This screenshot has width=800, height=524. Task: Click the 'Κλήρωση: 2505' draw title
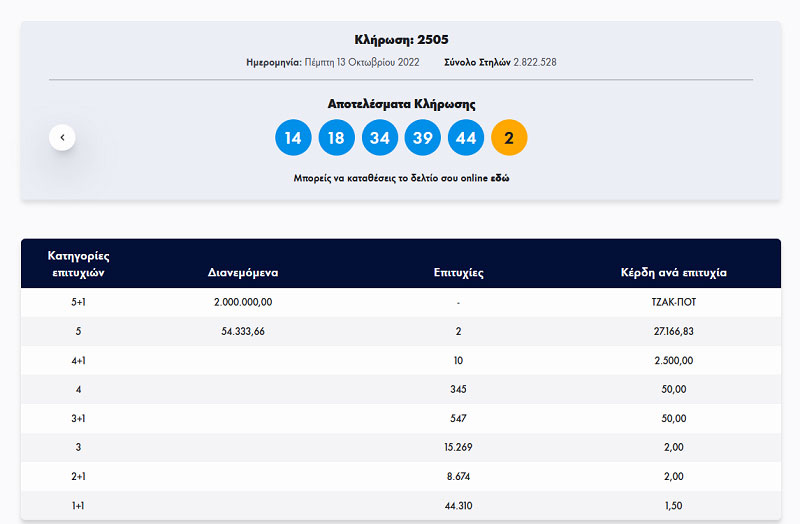[x=400, y=40]
